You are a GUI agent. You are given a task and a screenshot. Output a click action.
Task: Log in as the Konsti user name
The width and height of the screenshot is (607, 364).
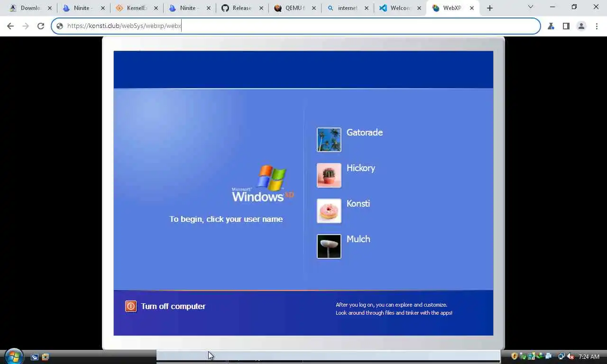tap(358, 204)
